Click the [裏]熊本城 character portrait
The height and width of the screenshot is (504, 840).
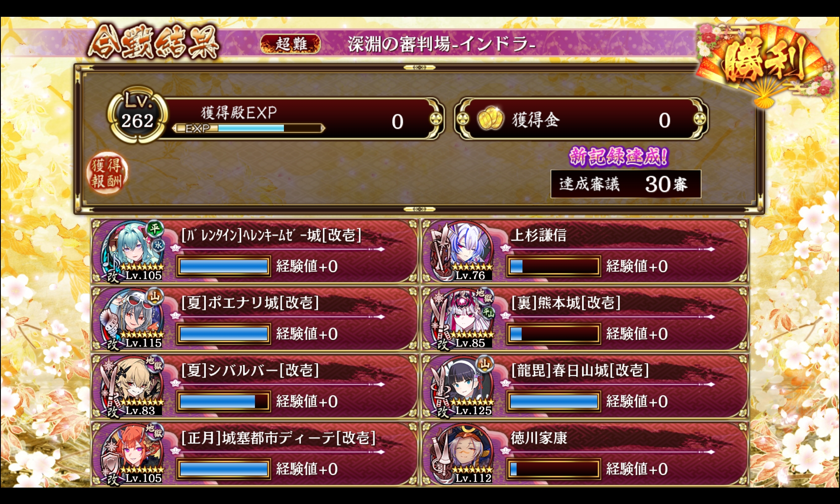point(462,319)
